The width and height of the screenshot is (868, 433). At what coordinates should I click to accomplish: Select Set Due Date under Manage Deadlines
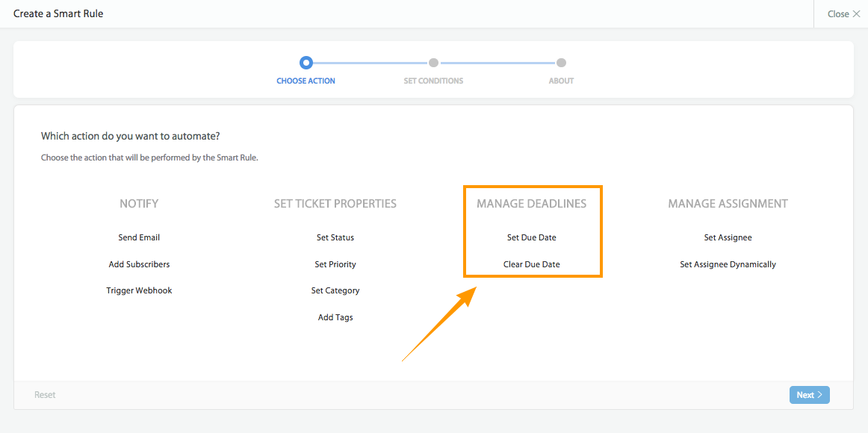pyautogui.click(x=532, y=237)
